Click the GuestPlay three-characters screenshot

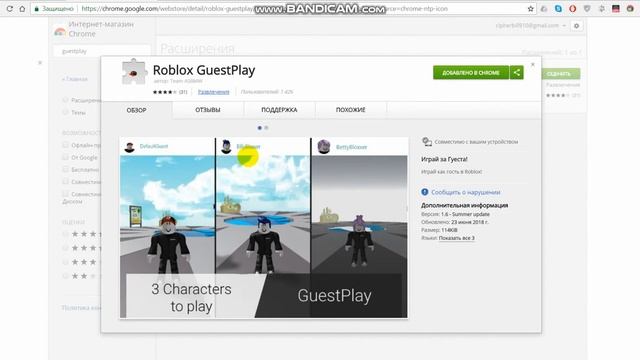263,227
